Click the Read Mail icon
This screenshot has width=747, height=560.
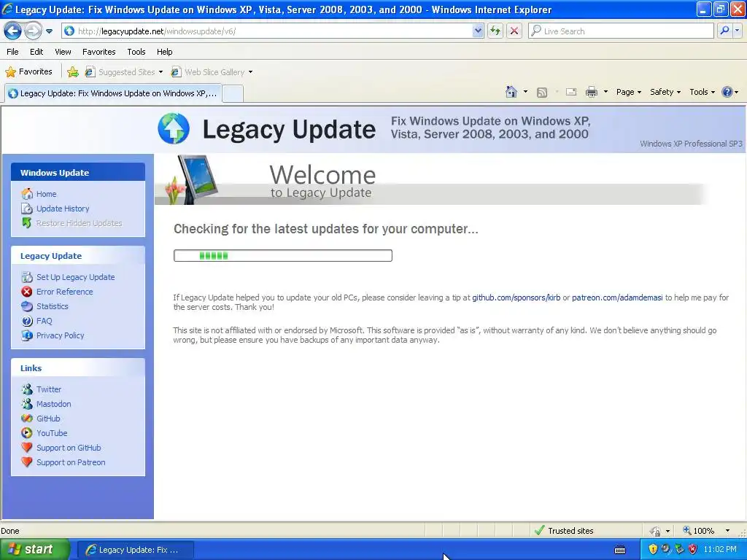point(571,92)
